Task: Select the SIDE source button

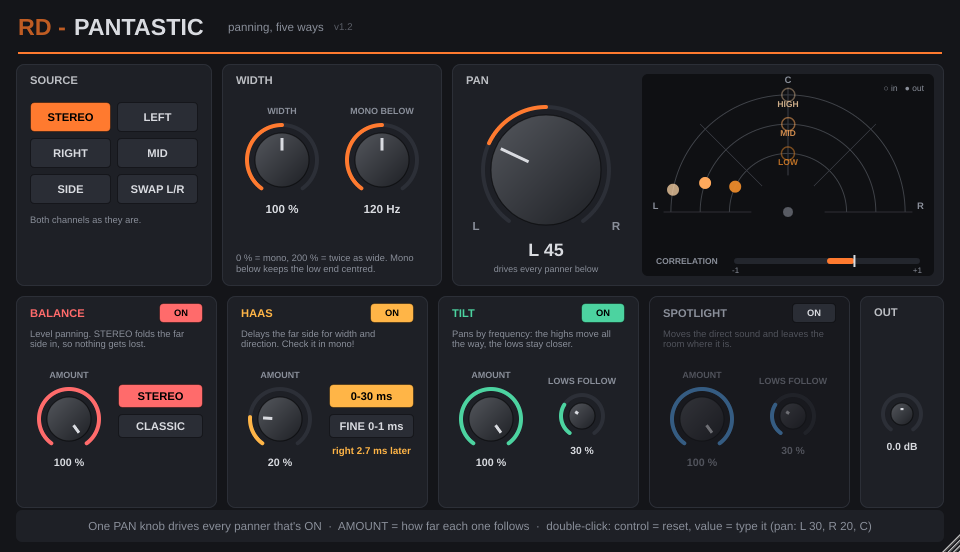Action: pyautogui.click(x=70, y=189)
